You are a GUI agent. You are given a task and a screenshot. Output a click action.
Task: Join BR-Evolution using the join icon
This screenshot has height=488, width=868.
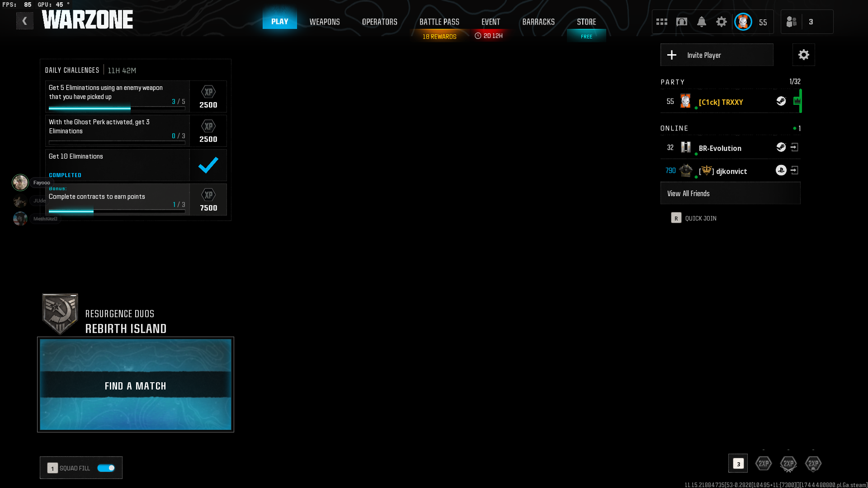tap(794, 147)
